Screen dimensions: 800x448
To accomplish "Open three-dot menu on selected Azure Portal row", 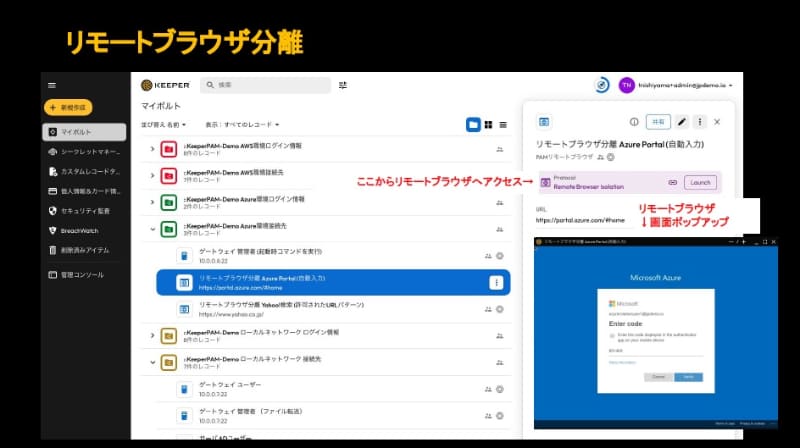I will [x=496, y=283].
